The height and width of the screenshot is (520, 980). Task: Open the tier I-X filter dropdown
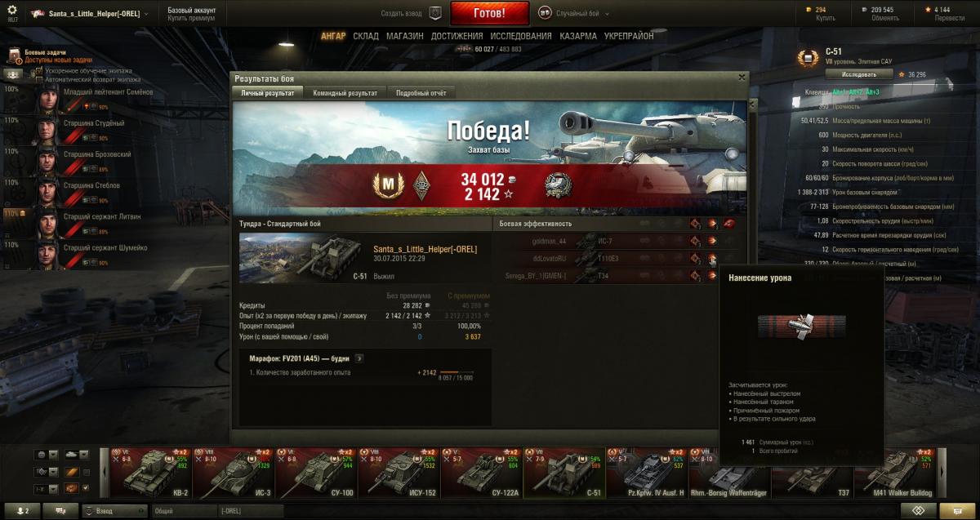click(x=46, y=488)
